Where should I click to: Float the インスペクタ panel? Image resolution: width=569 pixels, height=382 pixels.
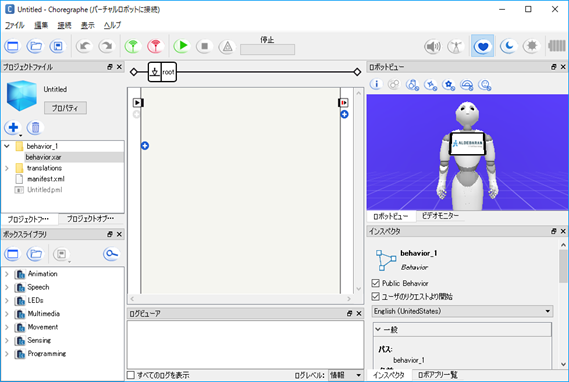[553, 231]
